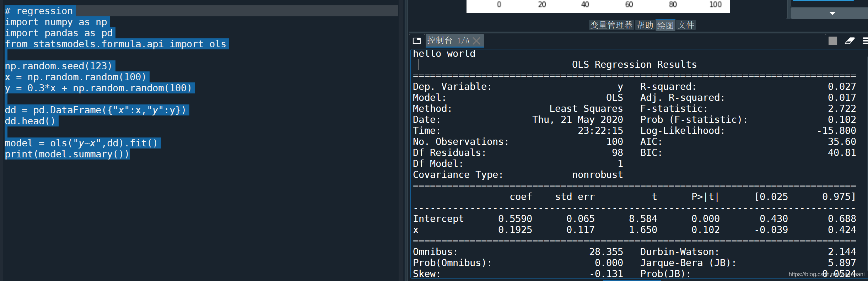Click the date 'Thu, 21 May 2020'
868x281 pixels.
578,120
